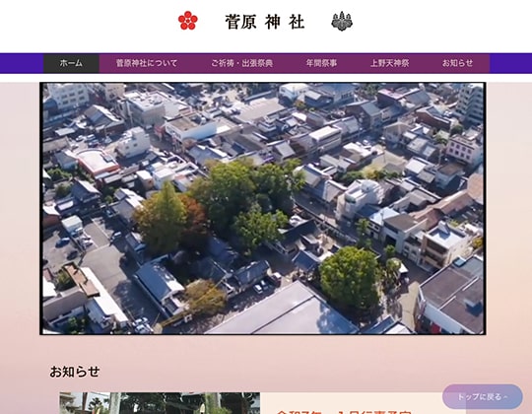Viewport: 532px width, 414px height.
Task: Click the gray paulownia crest icon
Action: pos(342,21)
